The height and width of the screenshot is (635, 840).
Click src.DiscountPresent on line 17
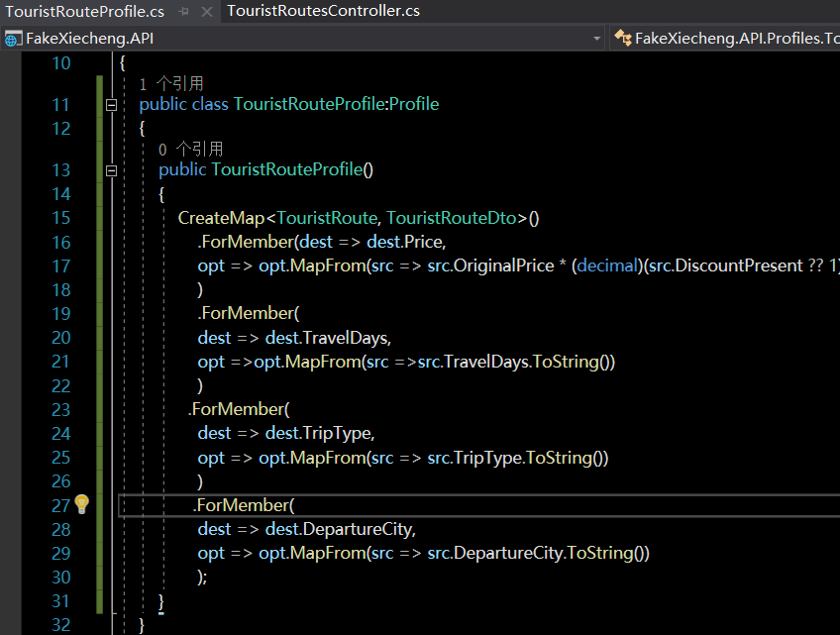[x=725, y=265]
